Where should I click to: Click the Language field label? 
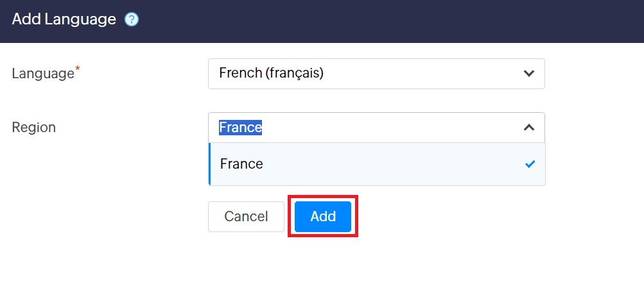pyautogui.click(x=43, y=74)
